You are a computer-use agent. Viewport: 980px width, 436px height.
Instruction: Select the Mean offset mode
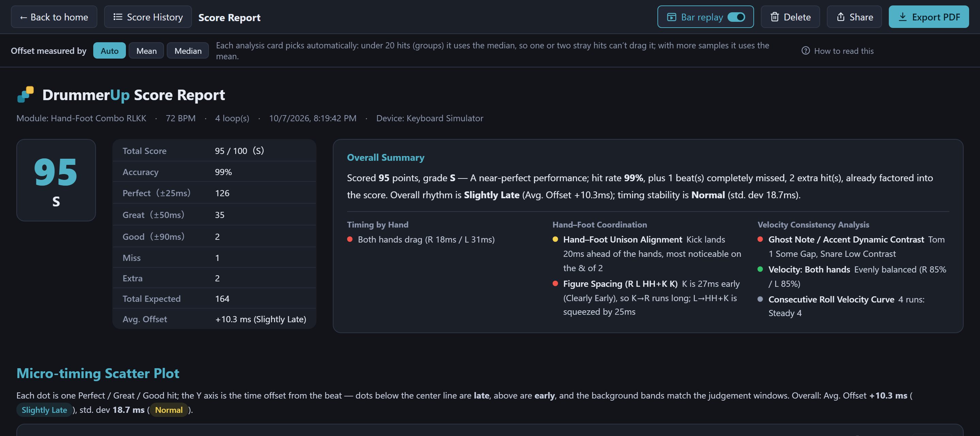(146, 51)
